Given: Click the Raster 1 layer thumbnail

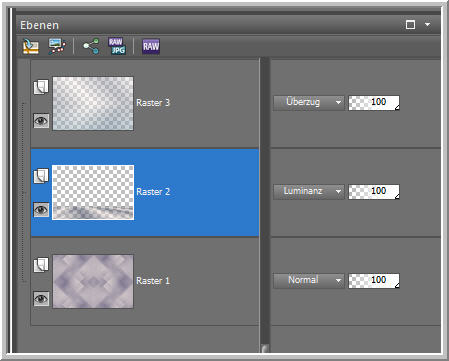Looking at the screenshot, I should [x=93, y=281].
